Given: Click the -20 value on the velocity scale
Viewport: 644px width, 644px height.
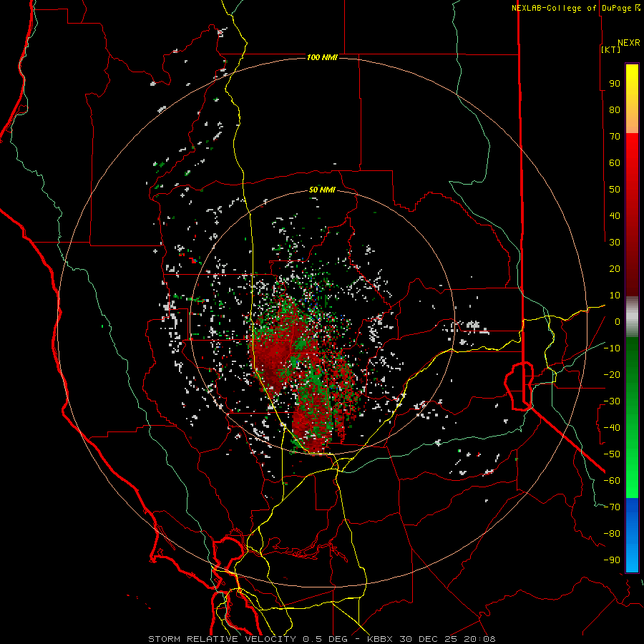Looking at the screenshot, I should coord(612,374).
